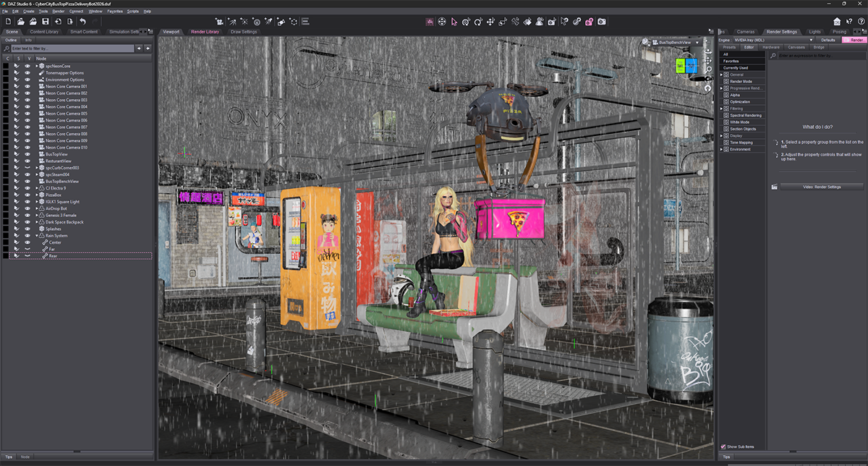Toggle visibility eye for Rain System
The image size is (868, 466).
pyautogui.click(x=27, y=236)
